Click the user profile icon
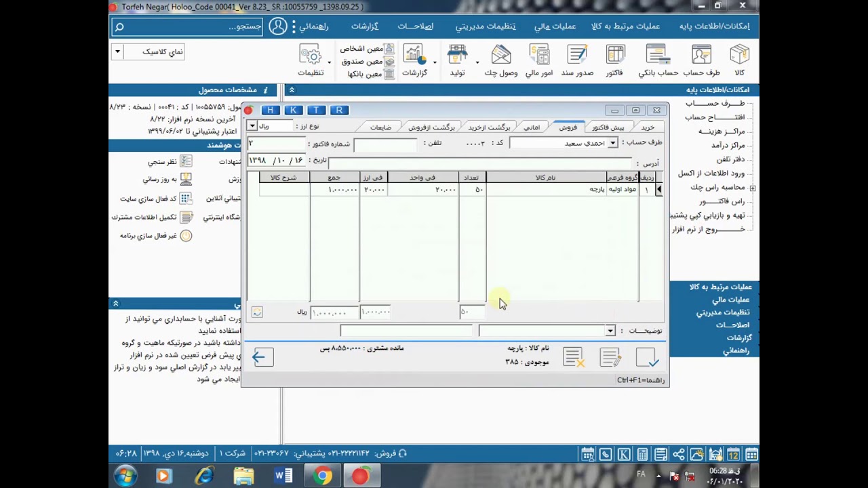 [278, 26]
